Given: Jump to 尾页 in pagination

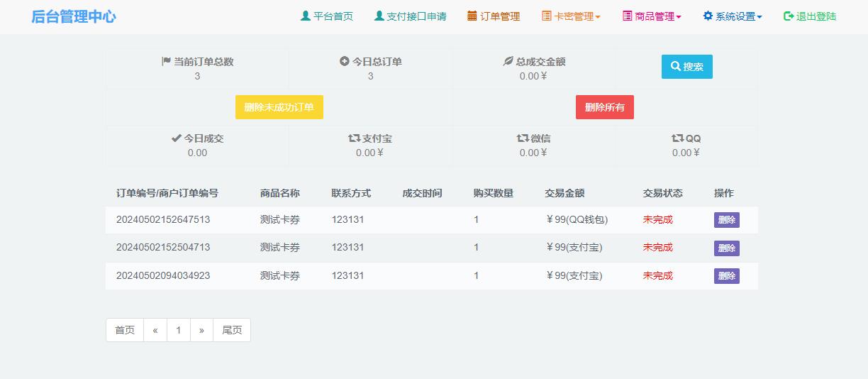Looking at the screenshot, I should coord(232,330).
